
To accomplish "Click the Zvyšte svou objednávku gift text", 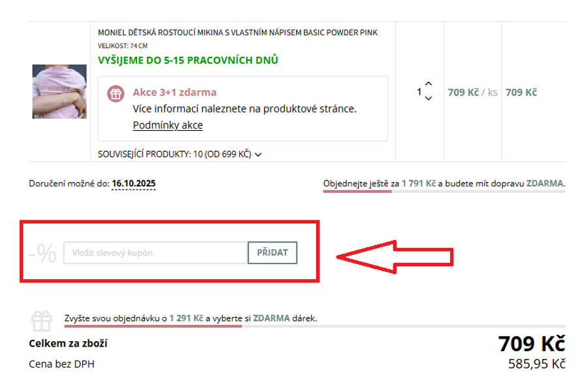I will point(191,318).
